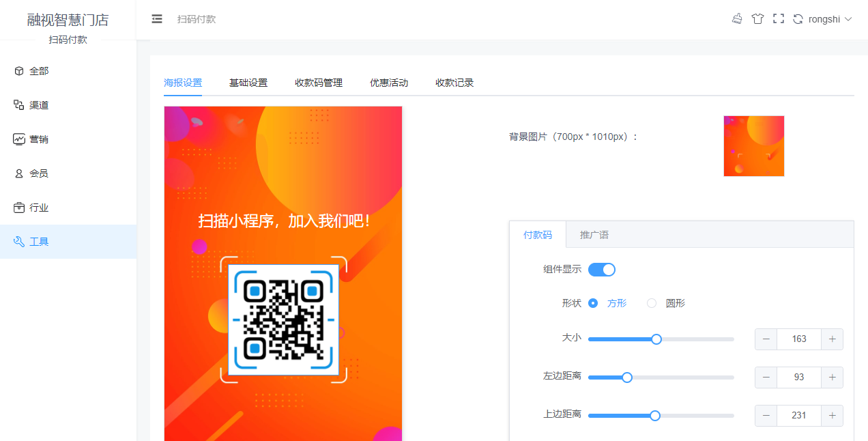The height and width of the screenshot is (441, 868).
Task: Click the 融视智慧门店 logo title
Action: (x=68, y=20)
